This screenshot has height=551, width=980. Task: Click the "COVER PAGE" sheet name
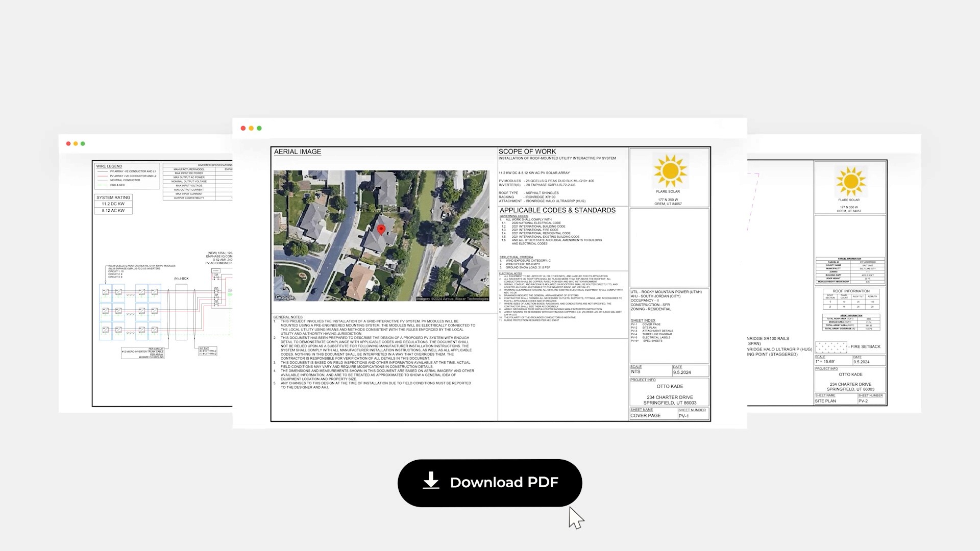tap(646, 416)
